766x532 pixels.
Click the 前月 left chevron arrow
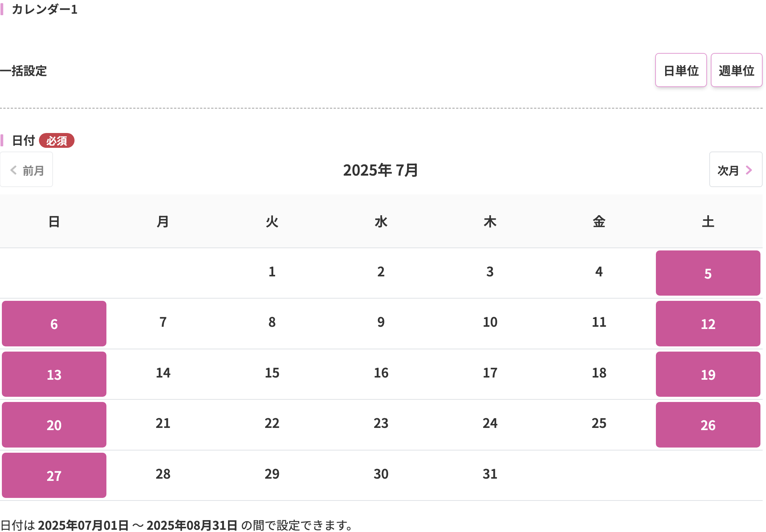(14, 170)
